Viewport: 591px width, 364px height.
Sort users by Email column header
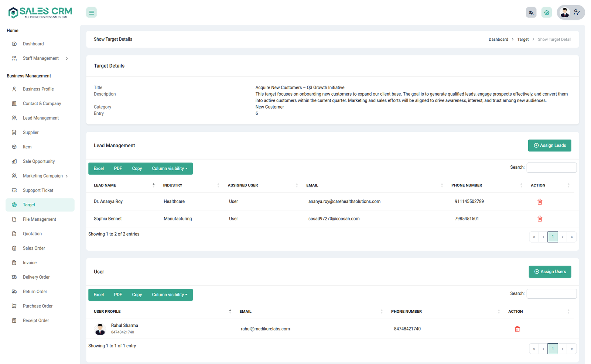point(245,312)
